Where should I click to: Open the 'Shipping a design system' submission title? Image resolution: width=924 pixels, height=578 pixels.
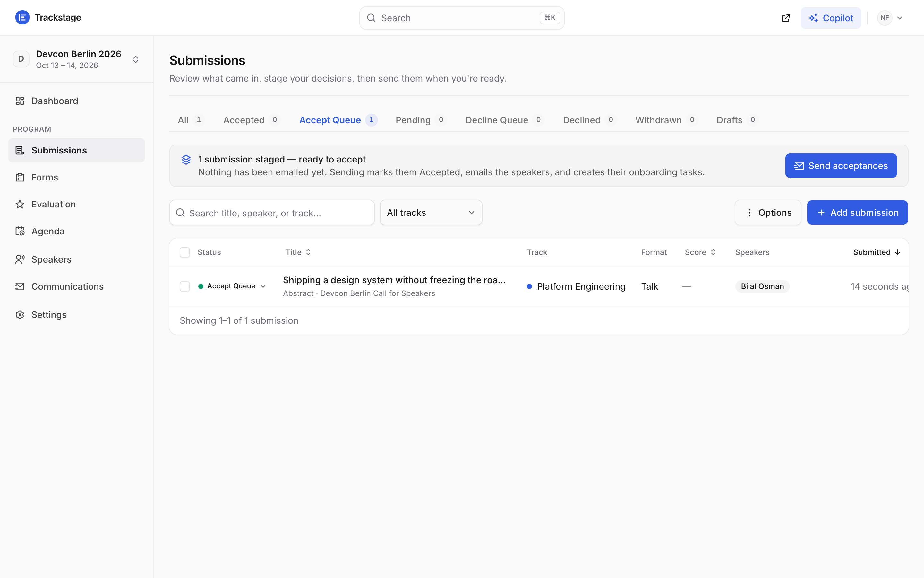point(394,280)
